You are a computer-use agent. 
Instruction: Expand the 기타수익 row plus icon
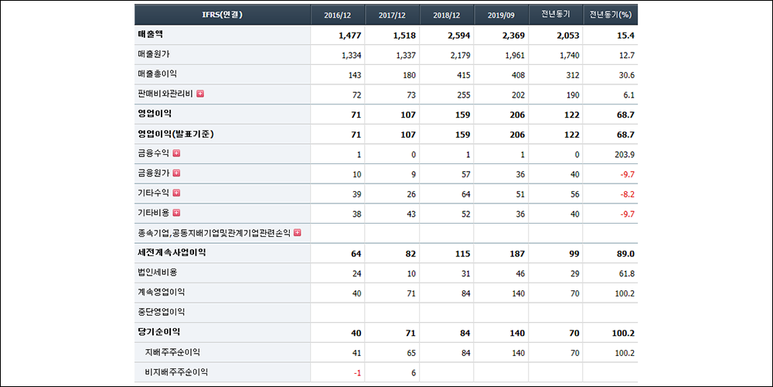(x=176, y=193)
